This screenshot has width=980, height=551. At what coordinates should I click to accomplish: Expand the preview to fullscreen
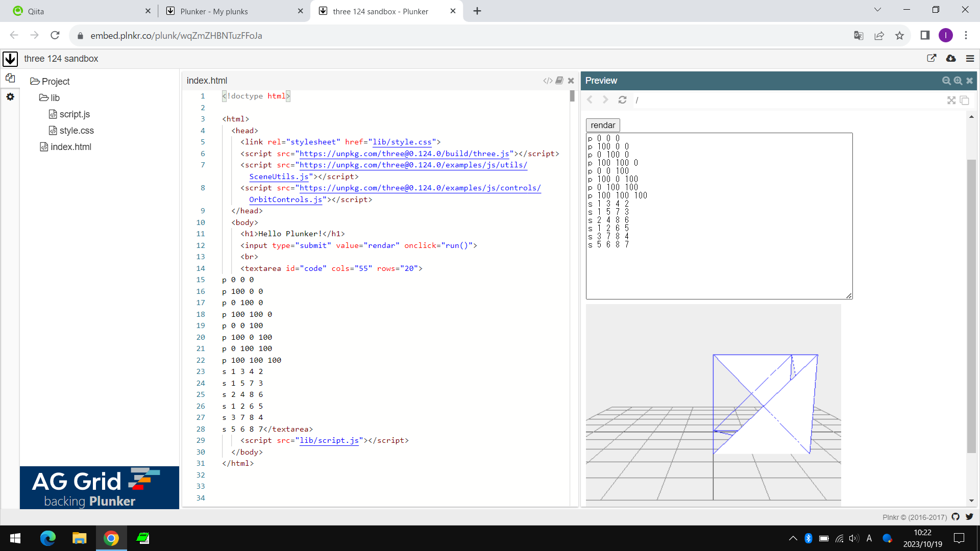951,101
